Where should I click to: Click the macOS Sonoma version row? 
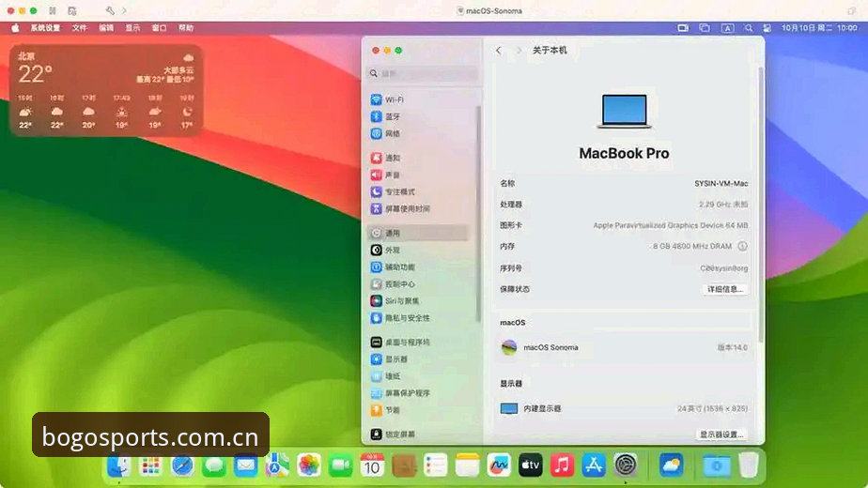pyautogui.click(x=624, y=347)
